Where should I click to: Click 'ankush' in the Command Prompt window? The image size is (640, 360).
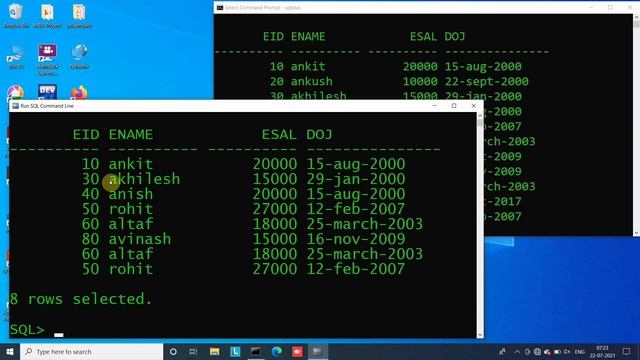312,81
